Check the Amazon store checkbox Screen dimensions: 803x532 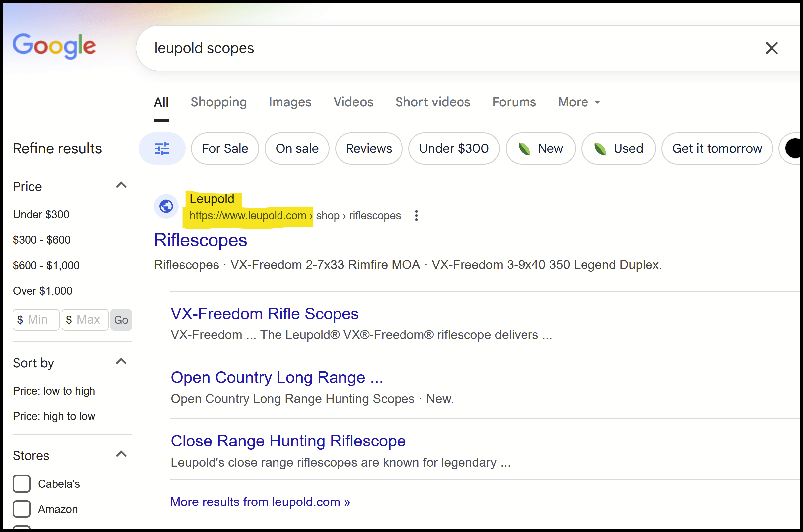[22, 509]
